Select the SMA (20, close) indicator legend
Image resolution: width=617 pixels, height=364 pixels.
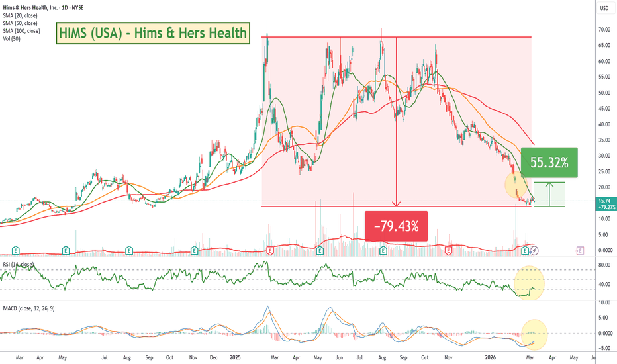20,15
